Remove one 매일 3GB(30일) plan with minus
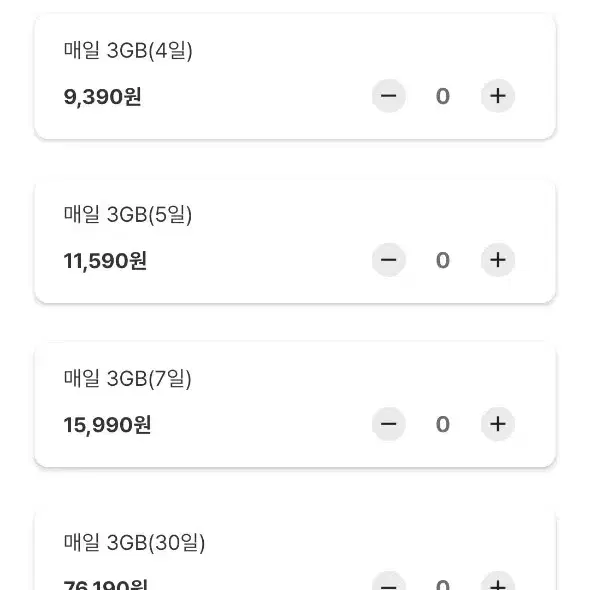This screenshot has height=590, width=590. (389, 582)
